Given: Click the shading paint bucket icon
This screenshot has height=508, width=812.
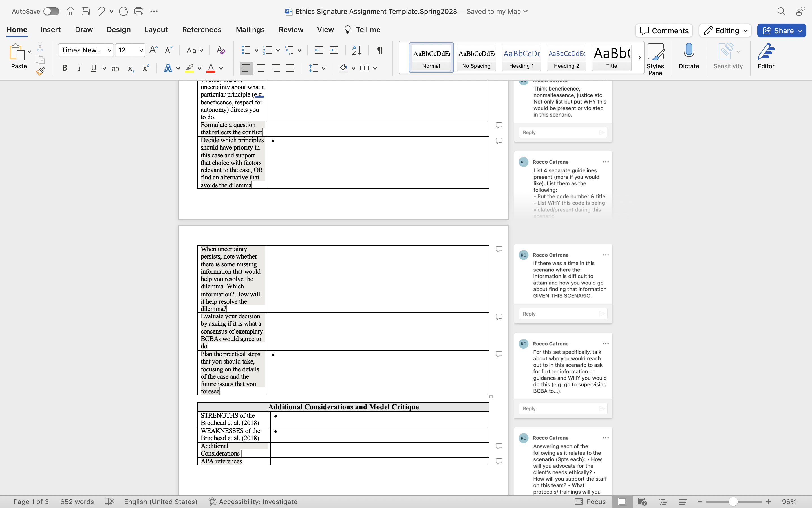Looking at the screenshot, I should pos(343,68).
